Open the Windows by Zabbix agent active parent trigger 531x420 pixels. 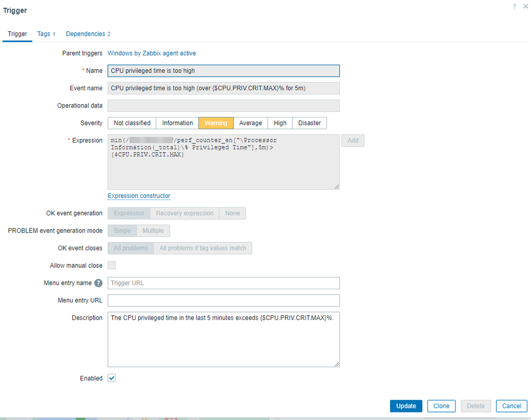(x=151, y=53)
